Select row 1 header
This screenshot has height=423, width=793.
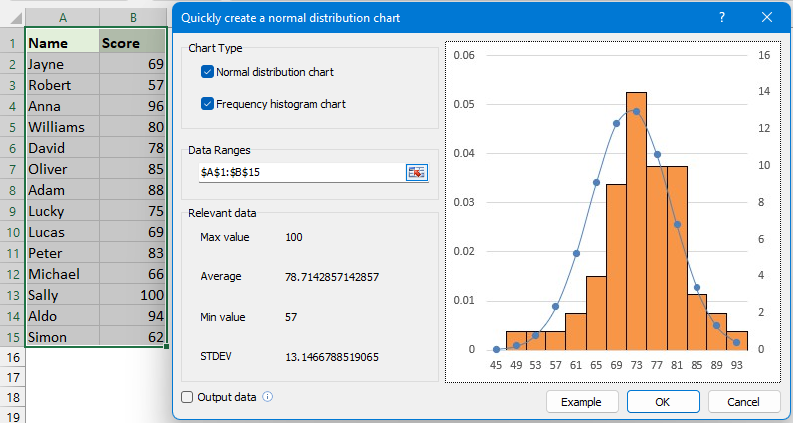coord(11,43)
